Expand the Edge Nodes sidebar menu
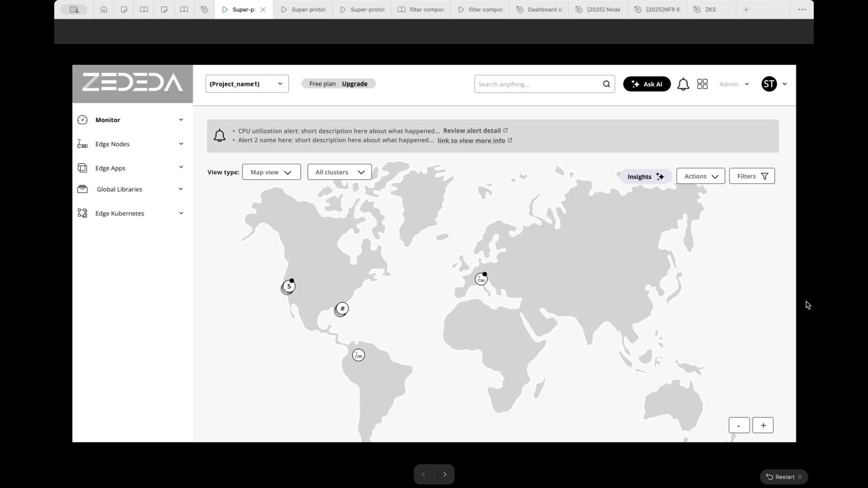This screenshot has height=488, width=868. click(x=131, y=144)
